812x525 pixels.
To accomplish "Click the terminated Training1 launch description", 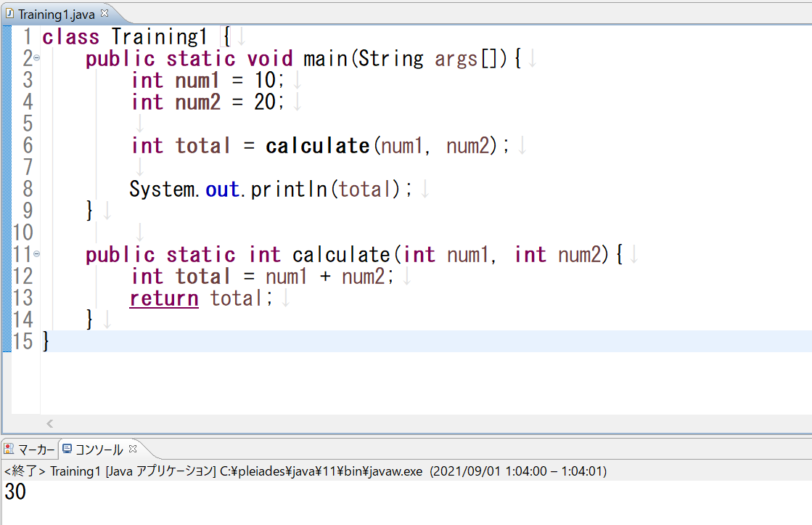I will [305, 471].
